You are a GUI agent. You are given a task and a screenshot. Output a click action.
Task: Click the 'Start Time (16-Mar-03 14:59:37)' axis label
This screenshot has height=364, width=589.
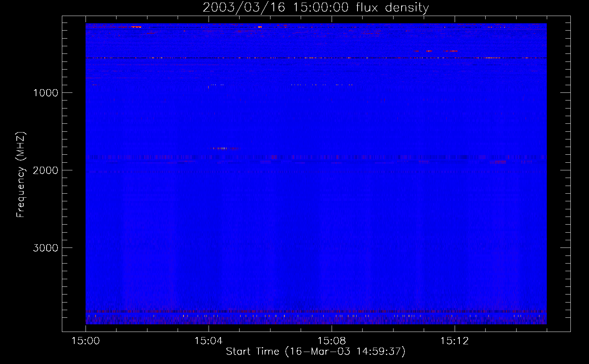click(x=316, y=352)
